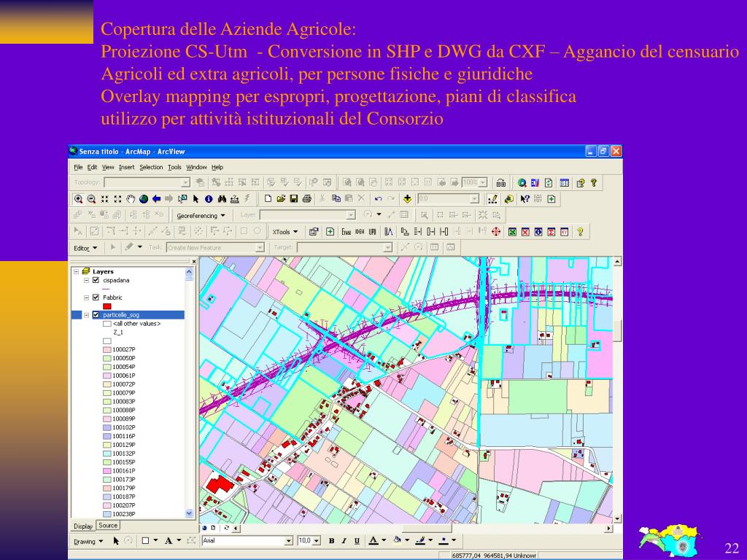Switch to the Source tab
Image resolution: width=747 pixels, height=560 pixels.
coord(108,525)
